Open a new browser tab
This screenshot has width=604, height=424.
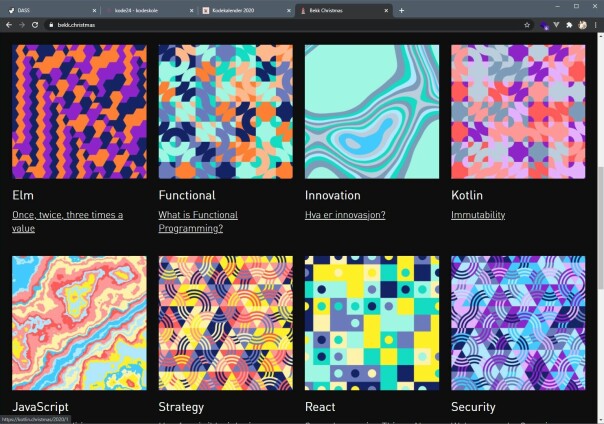[401, 10]
